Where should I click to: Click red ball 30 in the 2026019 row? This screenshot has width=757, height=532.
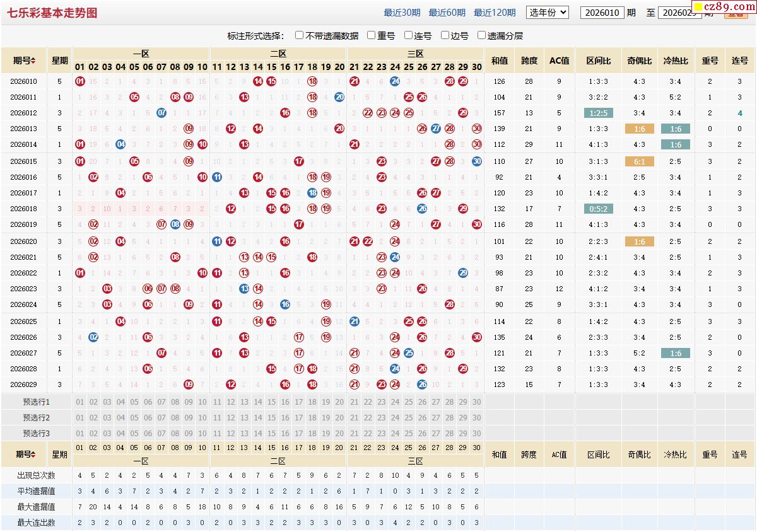click(x=476, y=224)
